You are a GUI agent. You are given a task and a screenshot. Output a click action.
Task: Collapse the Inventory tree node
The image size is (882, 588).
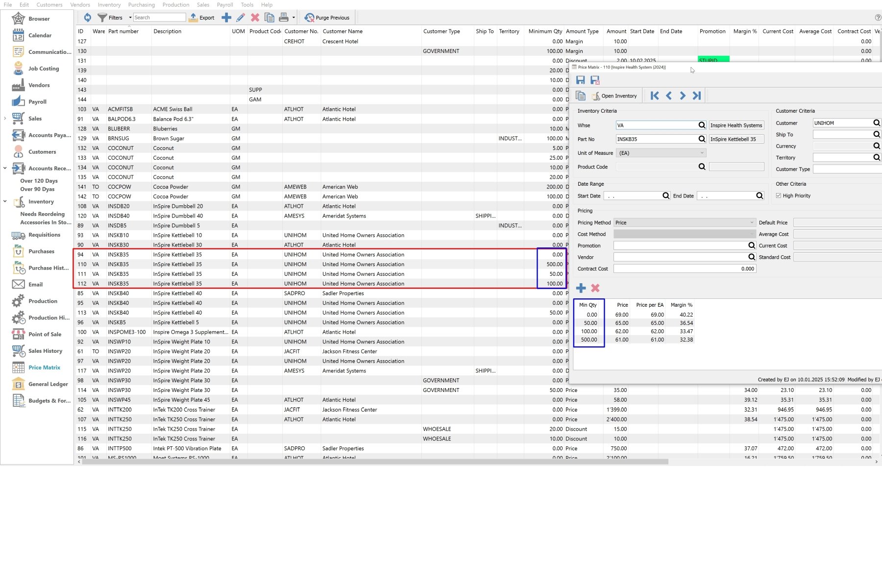tap(5, 201)
